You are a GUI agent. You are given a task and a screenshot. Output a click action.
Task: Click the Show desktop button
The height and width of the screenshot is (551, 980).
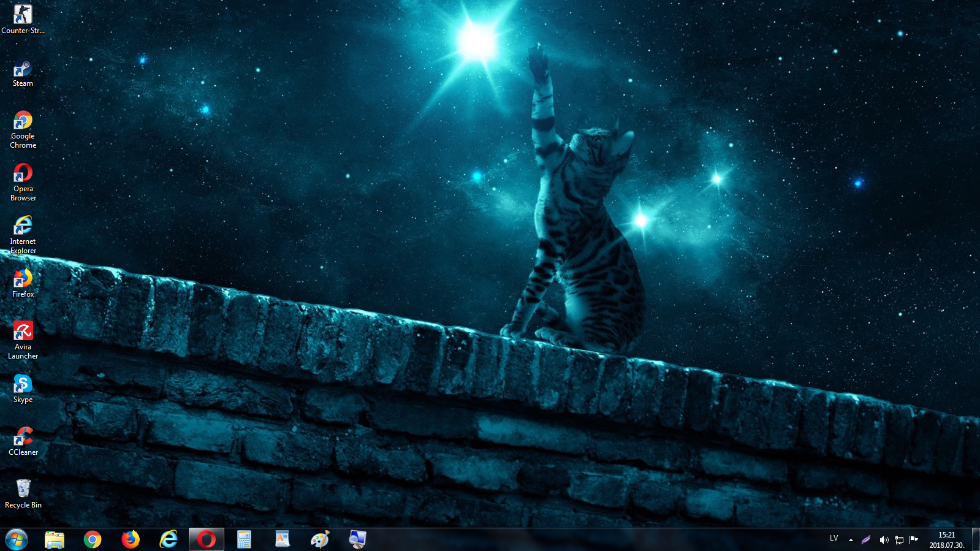(976, 539)
